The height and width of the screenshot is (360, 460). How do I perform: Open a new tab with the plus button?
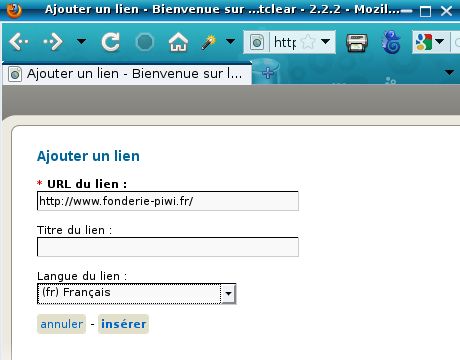(268, 73)
